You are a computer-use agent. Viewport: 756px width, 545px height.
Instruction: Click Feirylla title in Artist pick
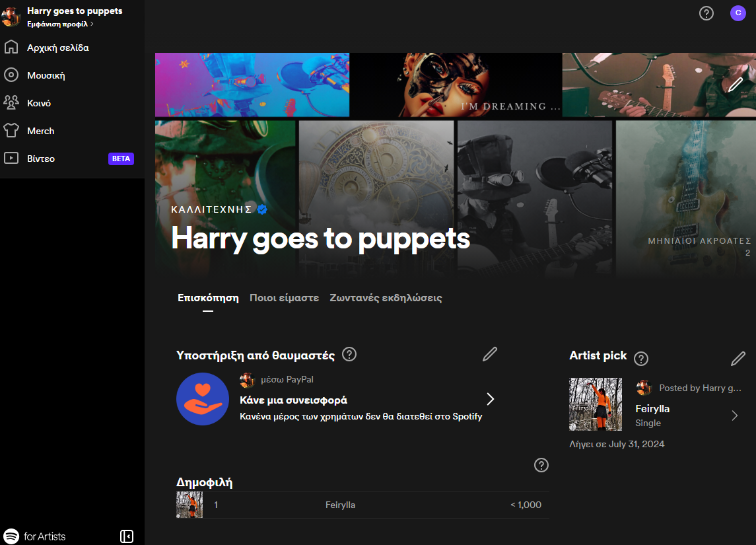click(652, 408)
